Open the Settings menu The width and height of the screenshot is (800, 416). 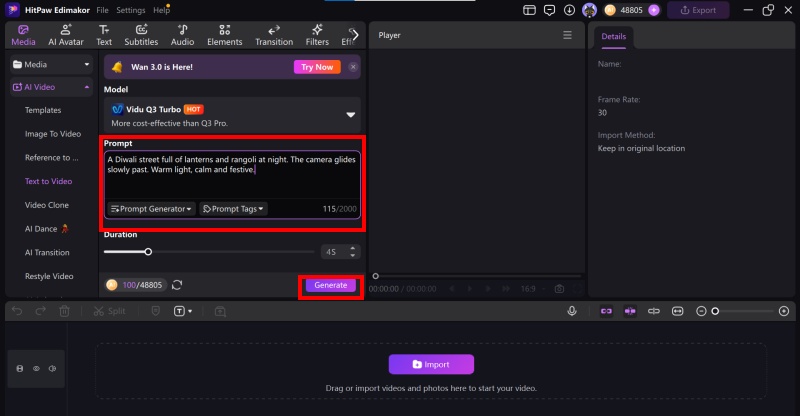131,10
